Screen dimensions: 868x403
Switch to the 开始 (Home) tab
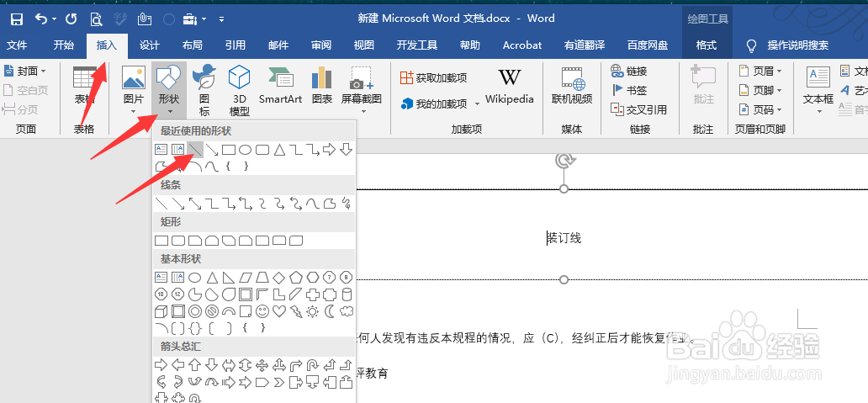click(64, 45)
